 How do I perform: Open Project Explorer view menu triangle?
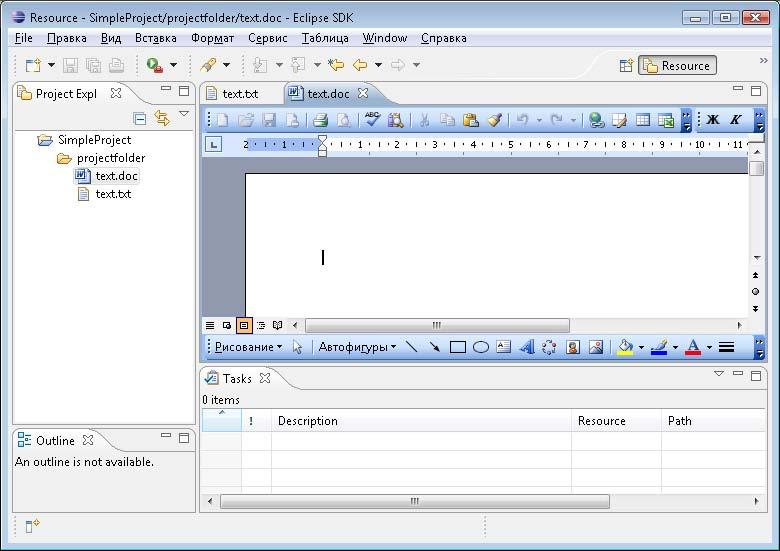[x=184, y=113]
